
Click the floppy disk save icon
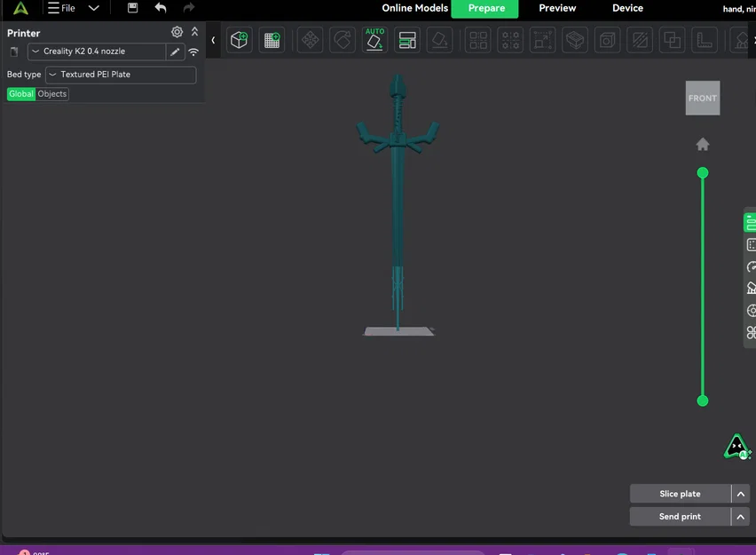point(132,8)
